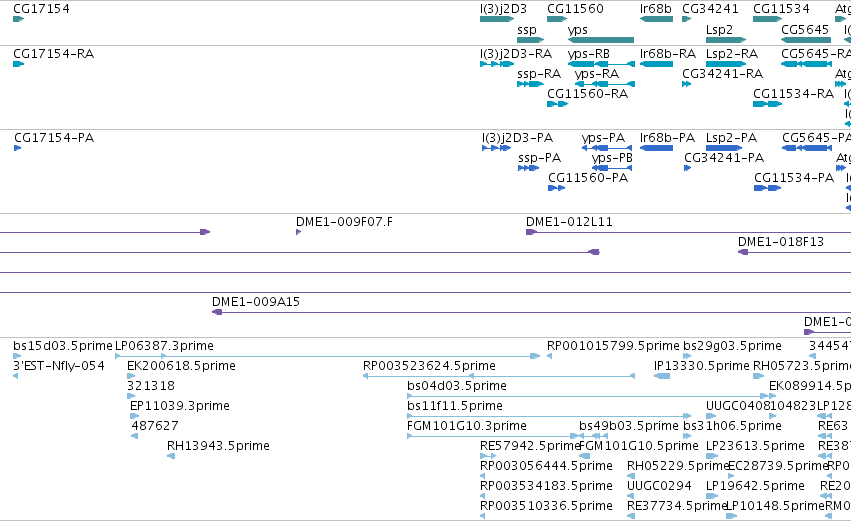851x521 pixels.
Task: Click the CG17154 gene glyph
Action: 18,19
